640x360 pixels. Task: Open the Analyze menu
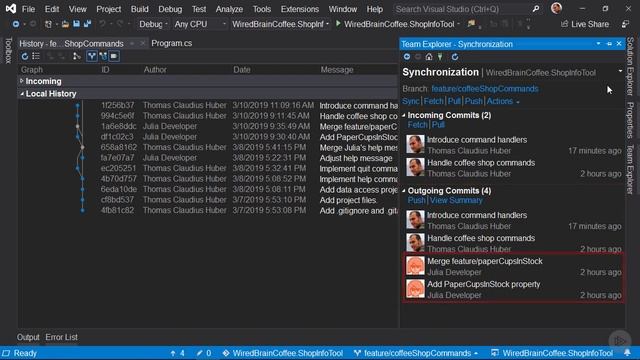[x=229, y=9]
